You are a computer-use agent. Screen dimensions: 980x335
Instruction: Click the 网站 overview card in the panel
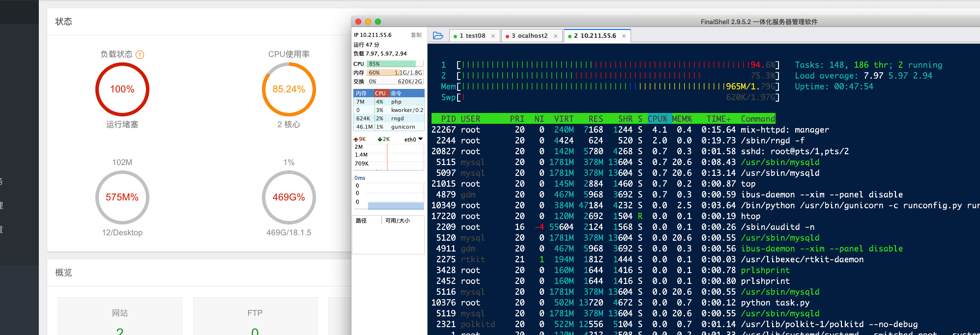coord(120,316)
